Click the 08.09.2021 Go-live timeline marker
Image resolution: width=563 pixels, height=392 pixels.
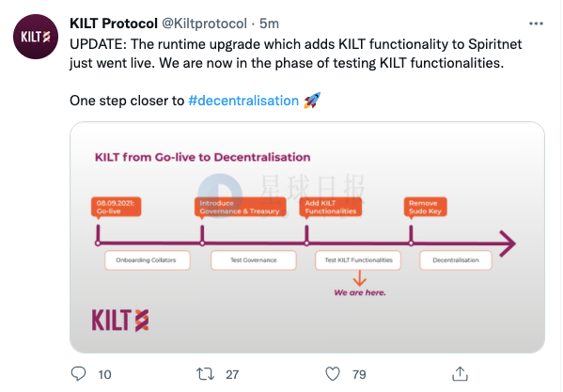(x=116, y=207)
